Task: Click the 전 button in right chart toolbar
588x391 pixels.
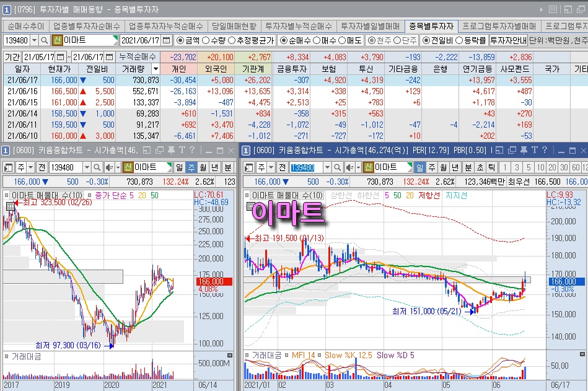Action: tap(282, 167)
